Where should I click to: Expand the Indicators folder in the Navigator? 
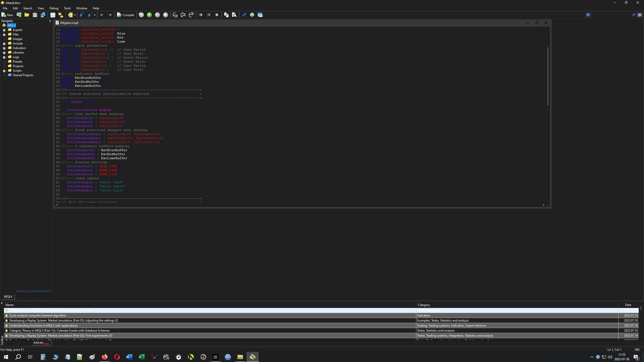point(4,48)
